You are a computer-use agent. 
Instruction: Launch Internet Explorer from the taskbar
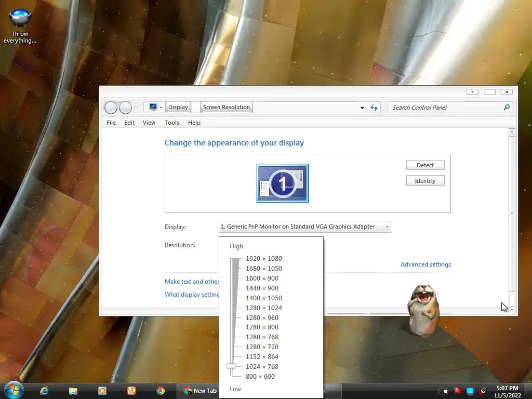pos(44,391)
